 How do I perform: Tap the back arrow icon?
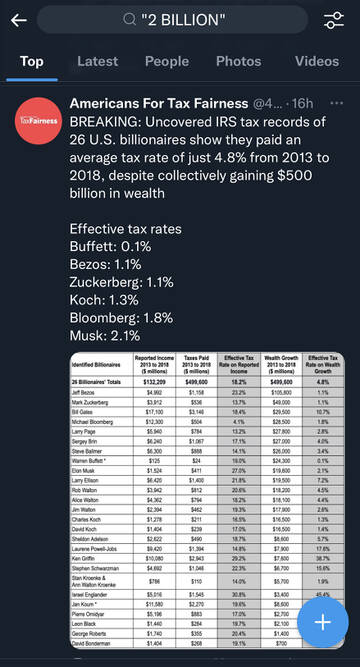point(19,20)
